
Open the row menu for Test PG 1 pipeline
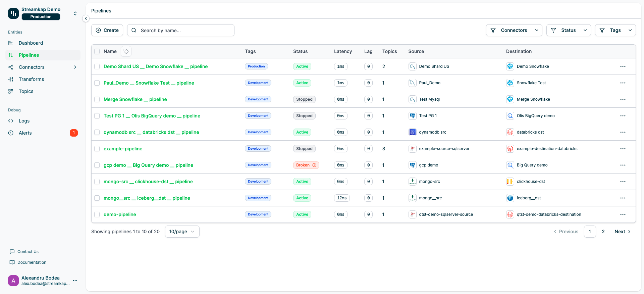tap(623, 116)
